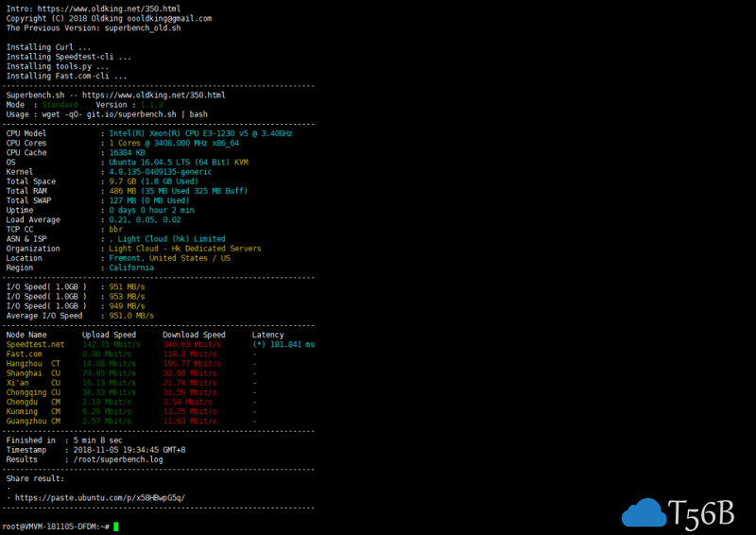Click the results path /root/superbench.log
The width and height of the screenshot is (756, 535).
click(118, 459)
